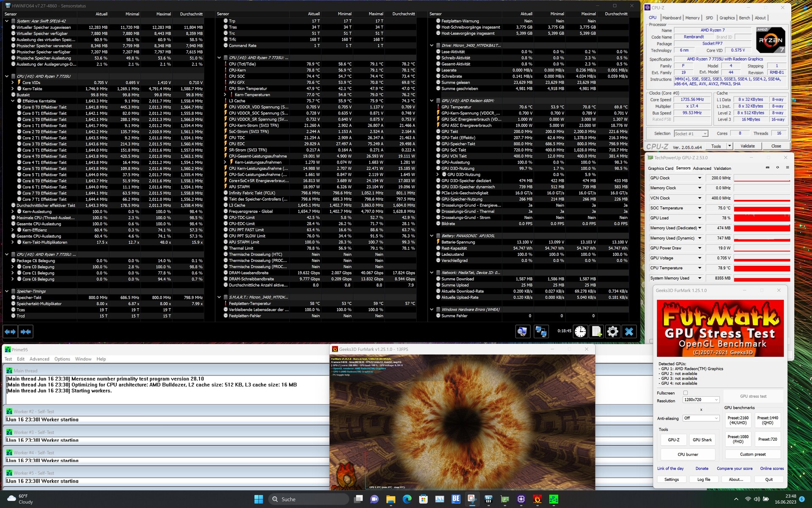Switch to CPU-Z Memory tab
This screenshot has height=508, width=812.
[x=692, y=18]
